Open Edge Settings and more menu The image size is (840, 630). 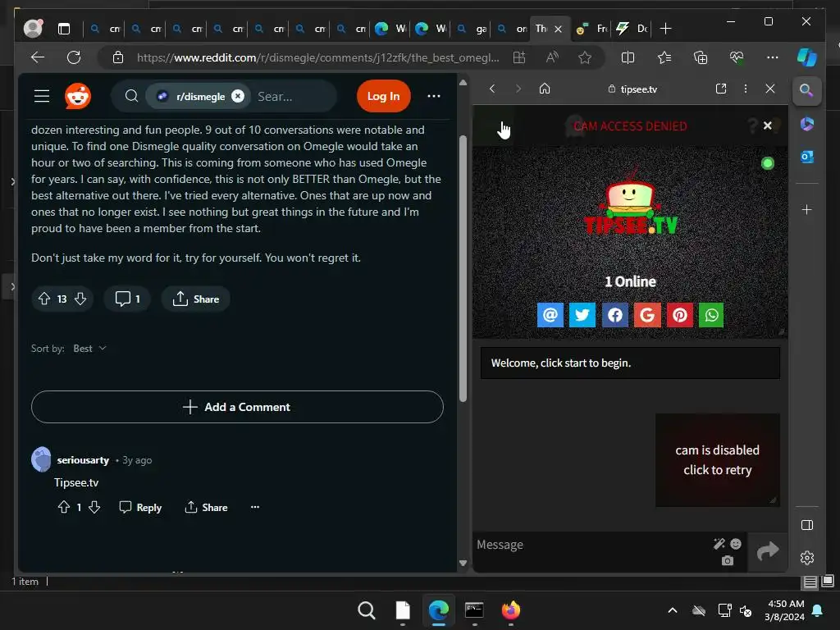click(x=772, y=57)
